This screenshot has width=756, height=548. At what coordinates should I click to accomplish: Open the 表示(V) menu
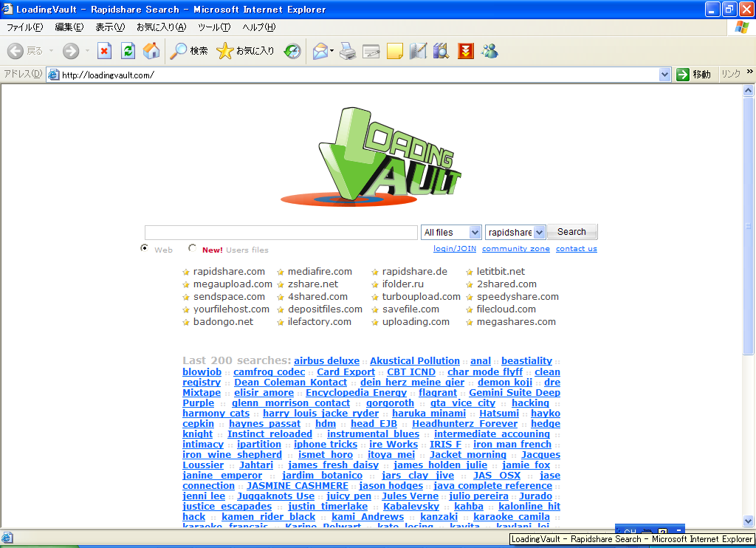click(110, 27)
